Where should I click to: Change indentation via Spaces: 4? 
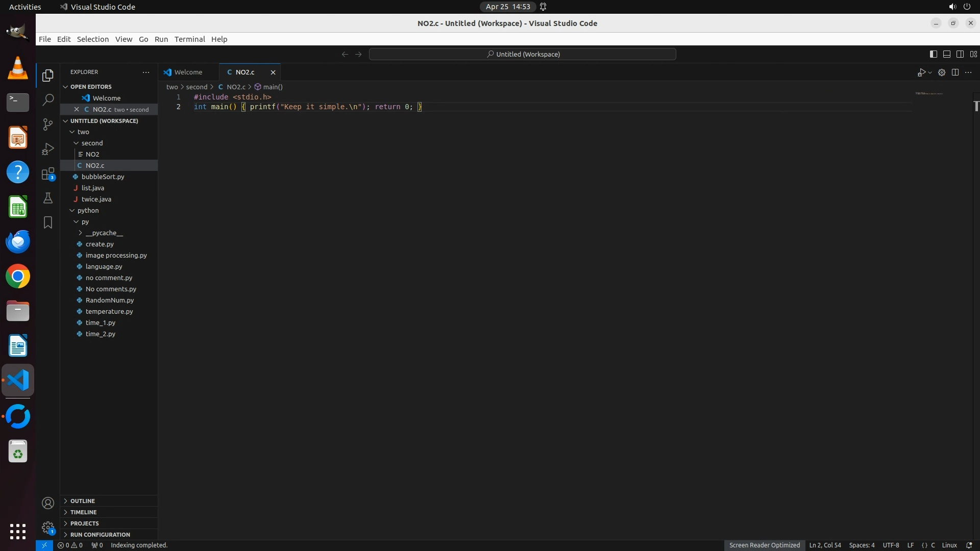[862, 545]
